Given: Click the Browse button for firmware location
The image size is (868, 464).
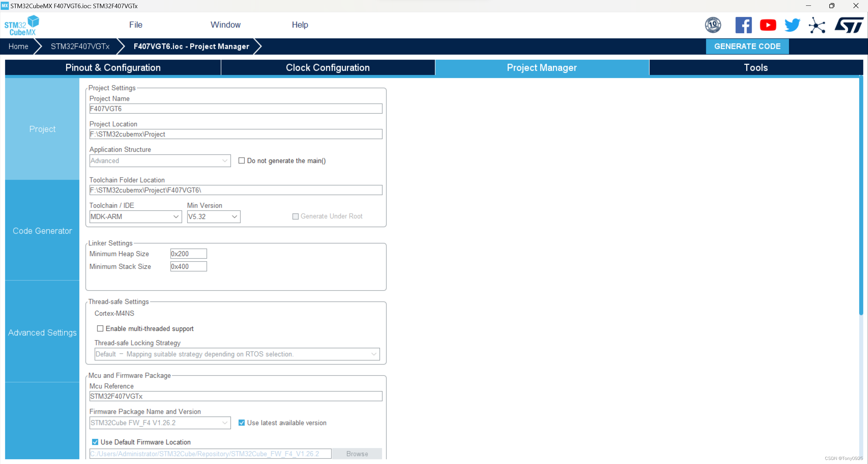Looking at the screenshot, I should 357,454.
